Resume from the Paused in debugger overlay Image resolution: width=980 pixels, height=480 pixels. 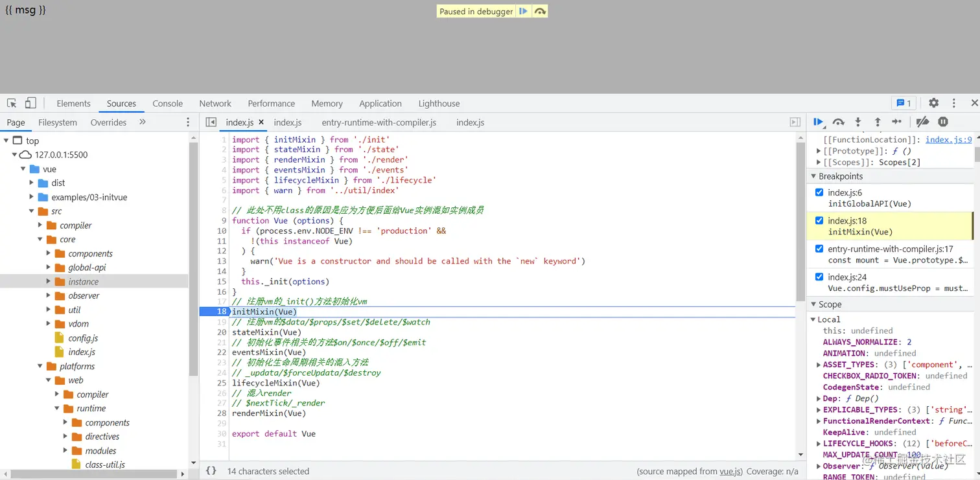524,11
